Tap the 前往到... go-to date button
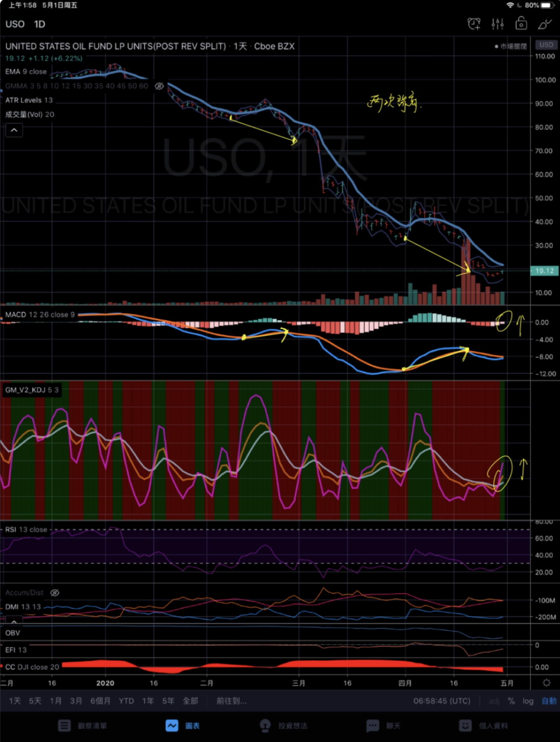 pos(231,701)
